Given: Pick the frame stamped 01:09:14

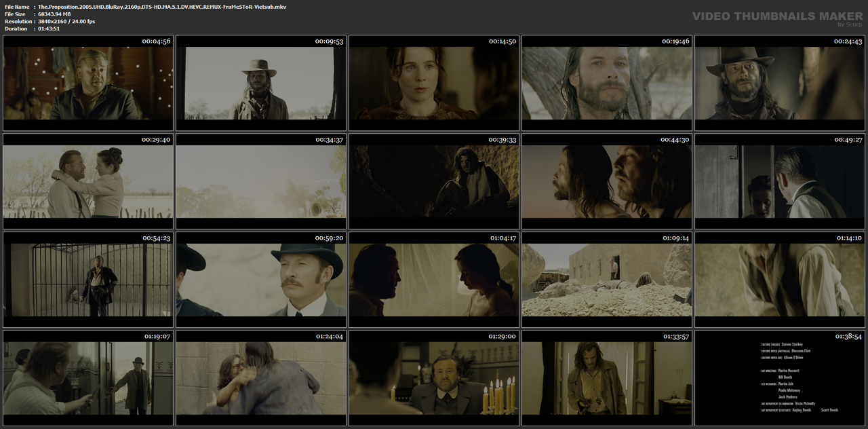Looking at the screenshot, I should click(x=607, y=280).
